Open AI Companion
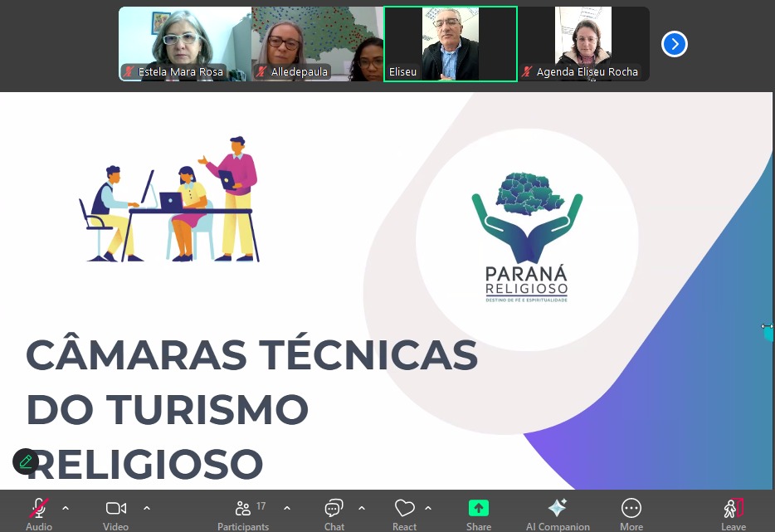Image resolution: width=775 pixels, height=532 pixels. click(557, 509)
